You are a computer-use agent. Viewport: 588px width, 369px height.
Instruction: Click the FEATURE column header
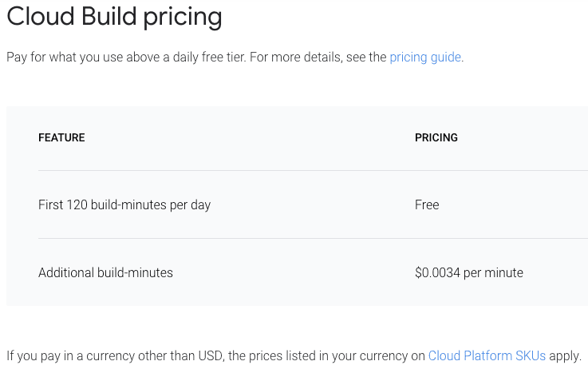61,137
